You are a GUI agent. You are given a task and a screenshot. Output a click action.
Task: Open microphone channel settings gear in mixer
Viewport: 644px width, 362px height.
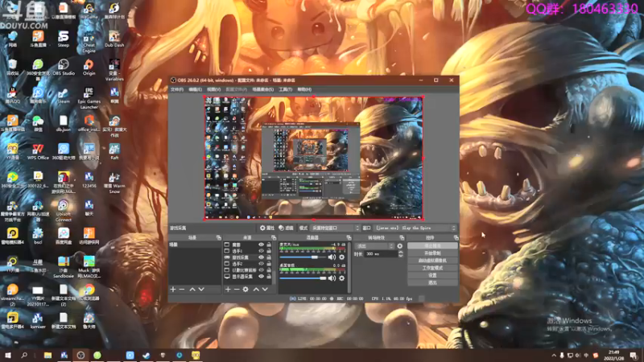(x=341, y=257)
